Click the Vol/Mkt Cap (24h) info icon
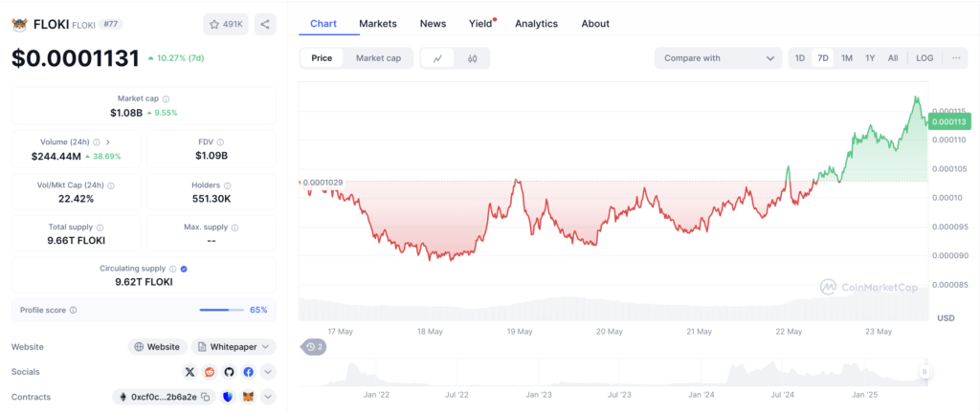 click(x=111, y=185)
